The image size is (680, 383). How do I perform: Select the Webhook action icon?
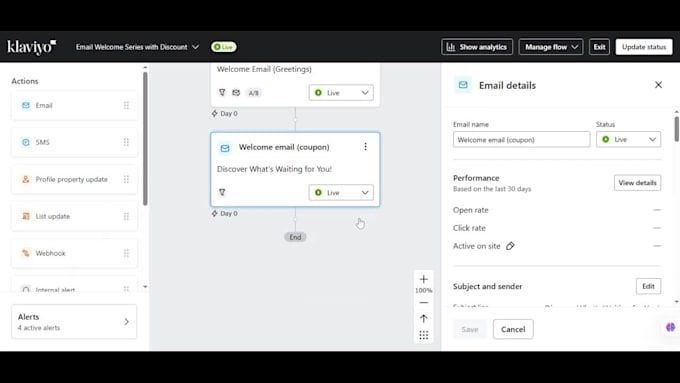click(x=26, y=253)
